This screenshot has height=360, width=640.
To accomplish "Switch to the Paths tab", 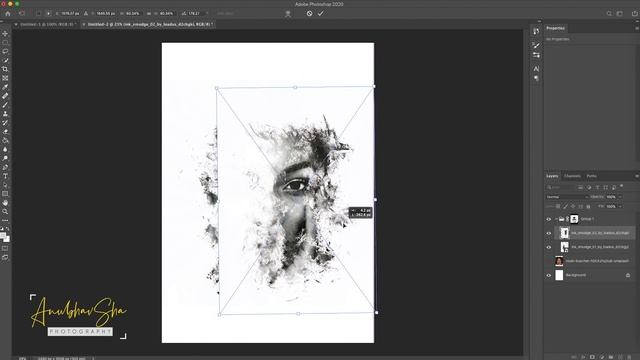I will [x=591, y=176].
